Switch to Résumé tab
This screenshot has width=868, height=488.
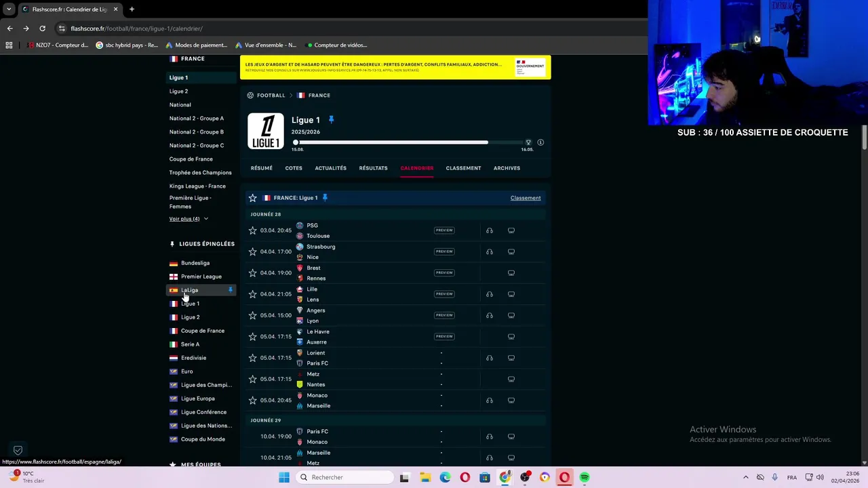pos(261,168)
